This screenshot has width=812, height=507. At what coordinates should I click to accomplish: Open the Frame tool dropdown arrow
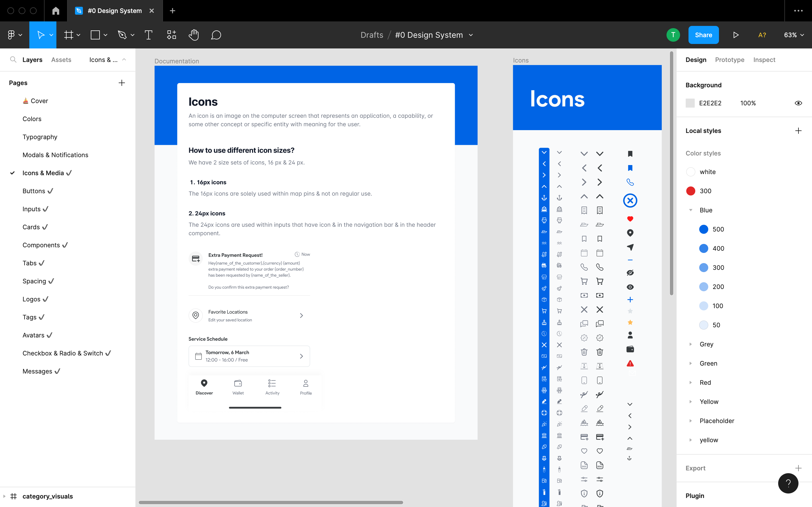[78, 35]
